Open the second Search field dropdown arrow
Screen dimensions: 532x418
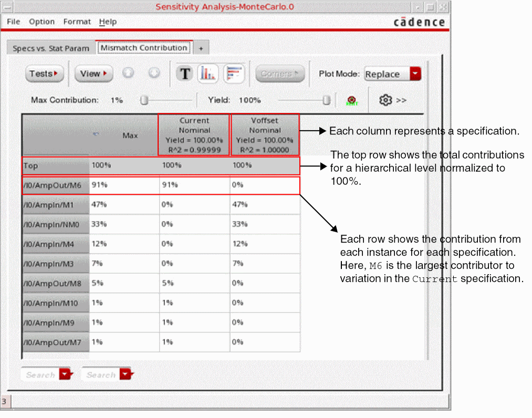pos(126,374)
